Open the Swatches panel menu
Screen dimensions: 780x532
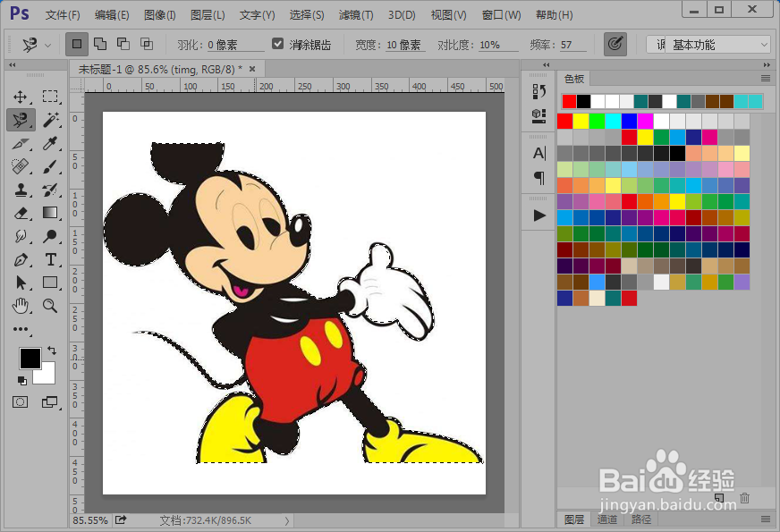point(766,79)
